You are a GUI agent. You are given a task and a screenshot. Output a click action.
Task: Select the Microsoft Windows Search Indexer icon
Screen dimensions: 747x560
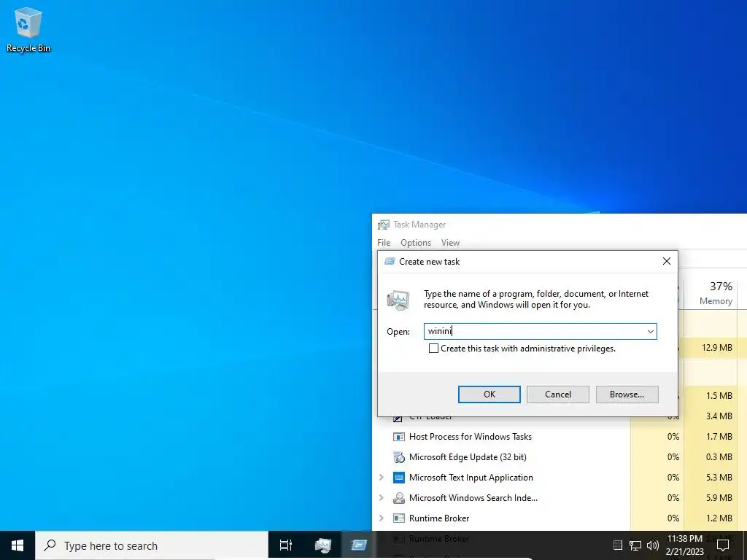tap(399, 498)
